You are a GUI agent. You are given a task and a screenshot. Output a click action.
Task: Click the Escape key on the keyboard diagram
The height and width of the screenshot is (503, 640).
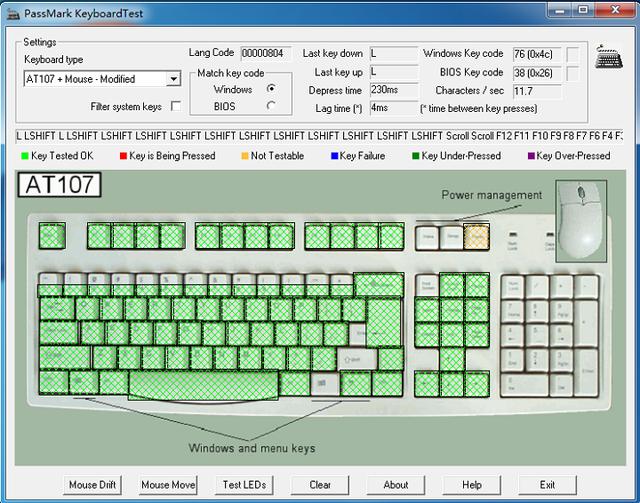click(x=52, y=236)
